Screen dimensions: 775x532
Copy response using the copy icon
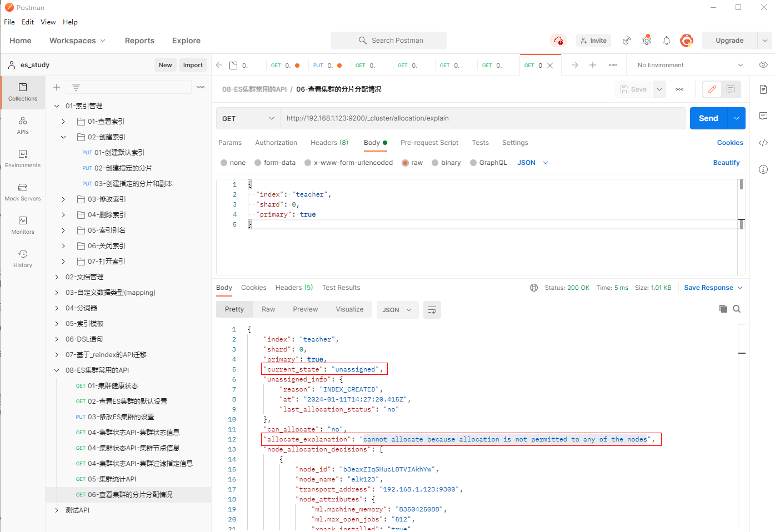pos(723,309)
